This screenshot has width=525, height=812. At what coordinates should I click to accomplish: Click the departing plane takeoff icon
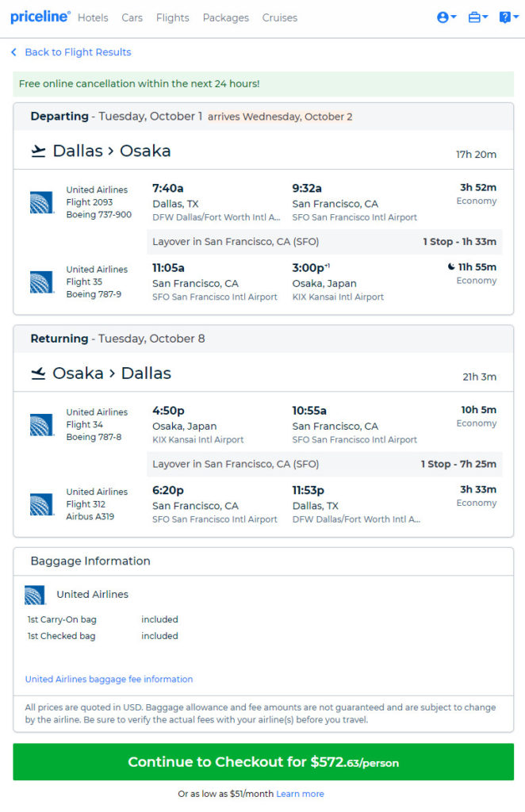(x=38, y=151)
